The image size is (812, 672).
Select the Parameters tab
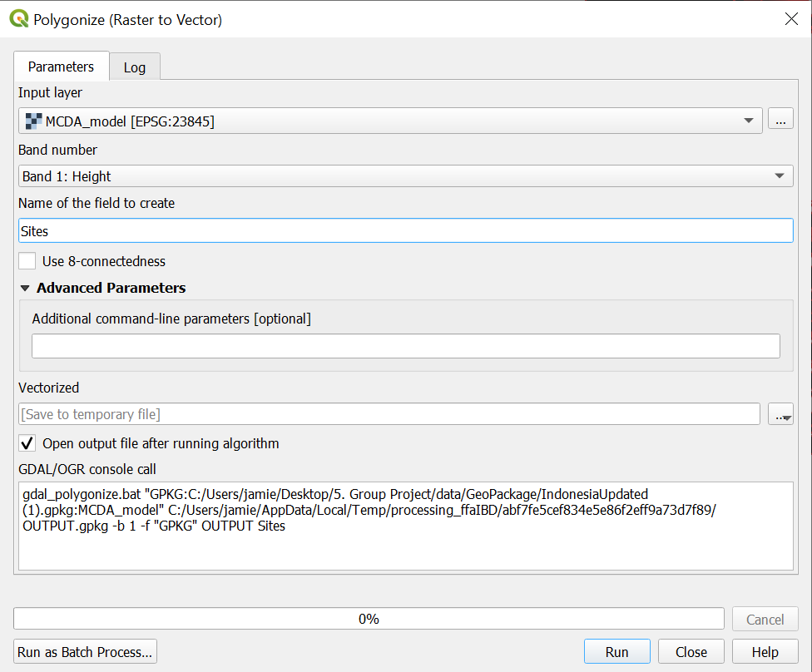[62, 67]
